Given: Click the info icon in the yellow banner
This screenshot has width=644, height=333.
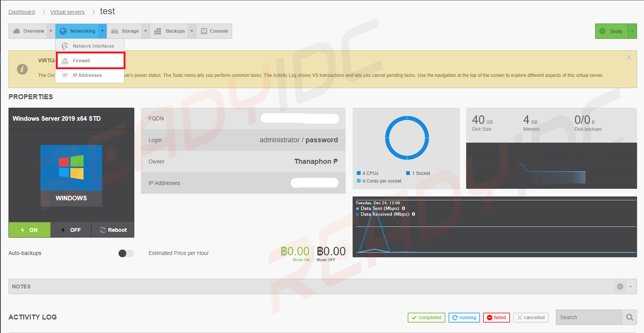Looking at the screenshot, I should click(22, 69).
